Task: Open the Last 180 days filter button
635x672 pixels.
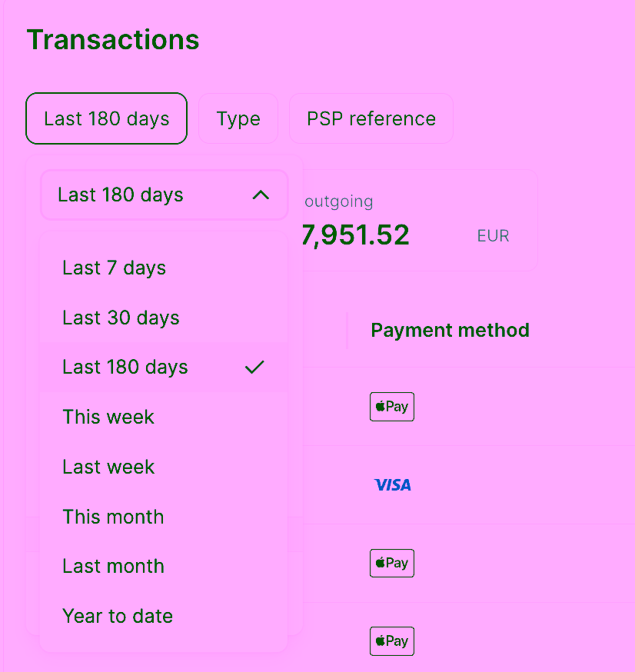Action: 106,118
